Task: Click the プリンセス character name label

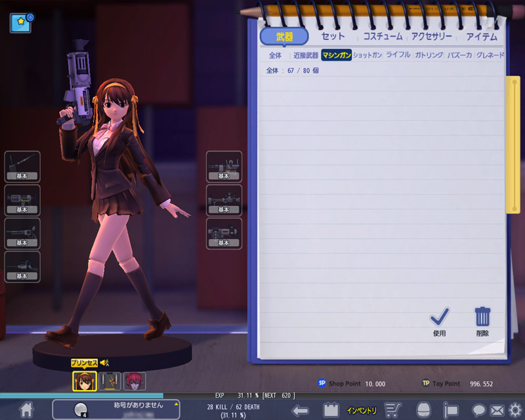Action: coord(84,363)
